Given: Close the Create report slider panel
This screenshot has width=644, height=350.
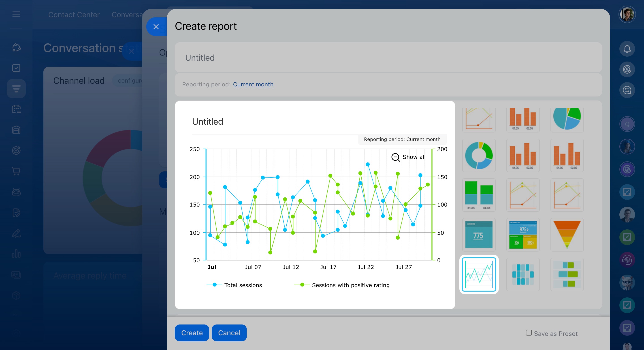Looking at the screenshot, I should pos(156,26).
